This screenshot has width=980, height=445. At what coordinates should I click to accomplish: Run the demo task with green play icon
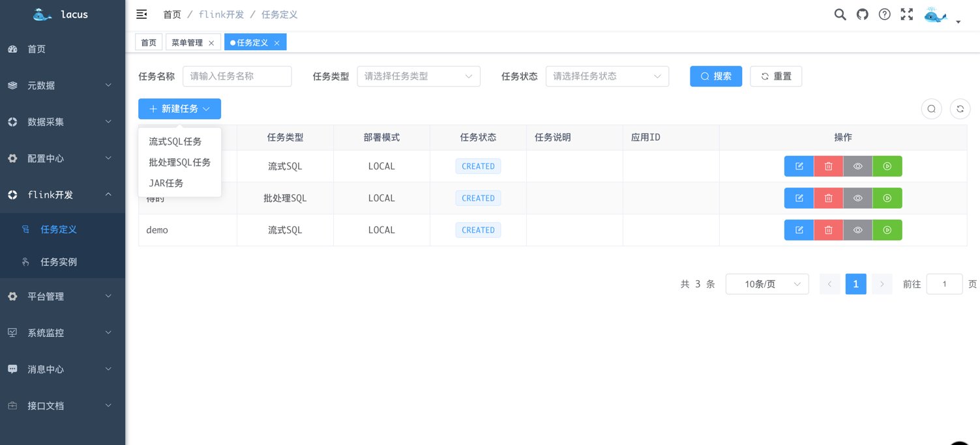pos(887,230)
